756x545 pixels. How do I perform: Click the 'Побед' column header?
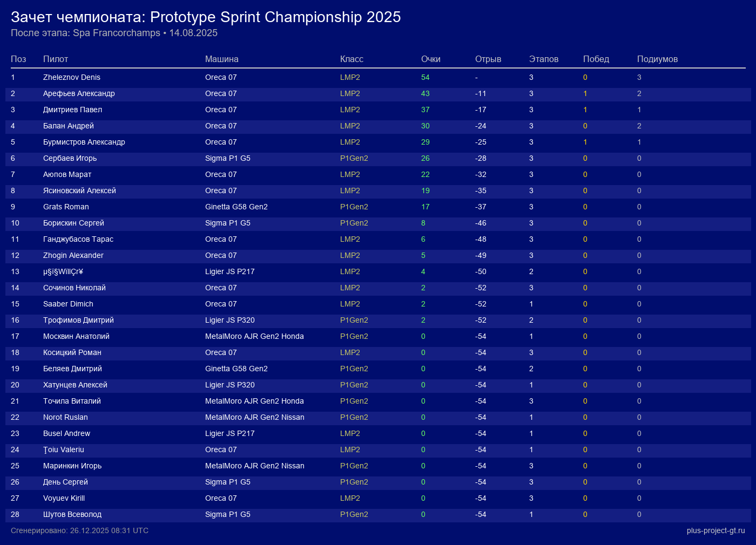tap(596, 59)
